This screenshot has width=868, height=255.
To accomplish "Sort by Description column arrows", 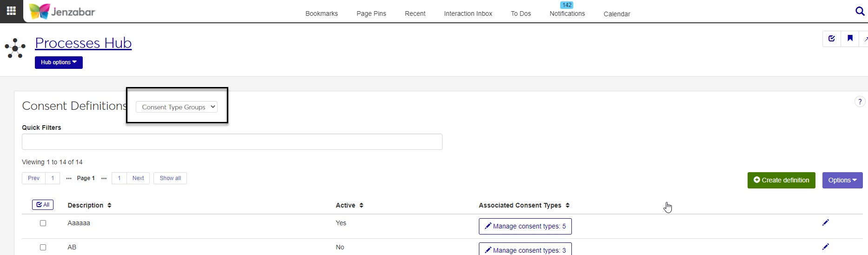I will (109, 205).
